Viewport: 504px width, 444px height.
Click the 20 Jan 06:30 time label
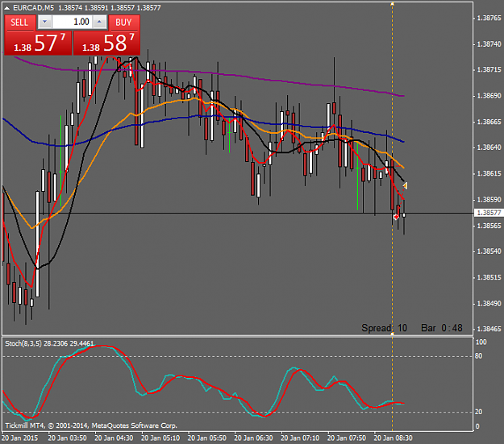click(253, 438)
